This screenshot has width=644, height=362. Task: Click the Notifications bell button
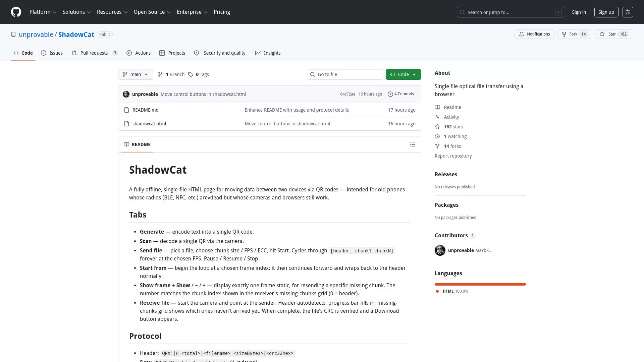[x=534, y=34]
